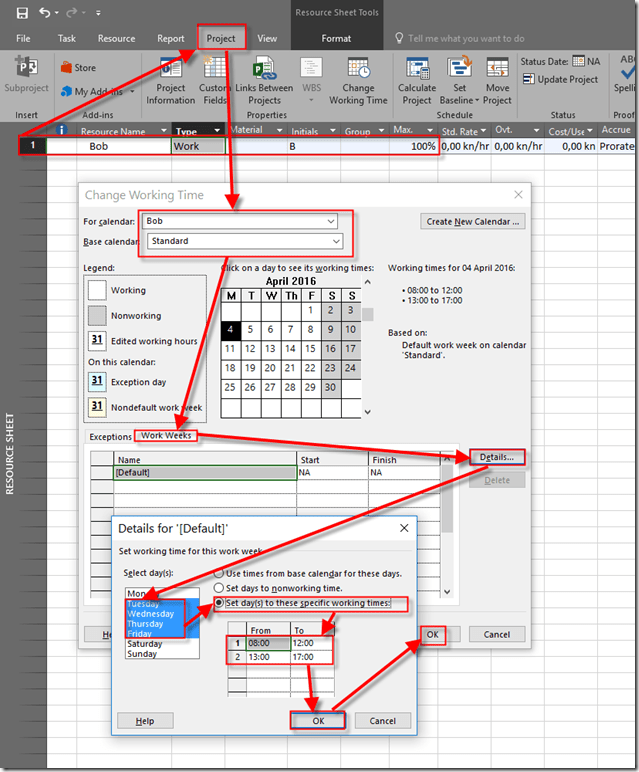The image size is (639, 772).
Task: Select 'Use times from base calendar' option
Action: (x=219, y=573)
